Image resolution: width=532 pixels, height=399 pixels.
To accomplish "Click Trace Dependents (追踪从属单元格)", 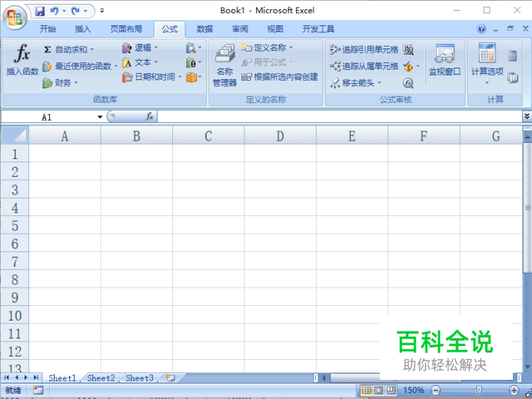I will point(364,66).
